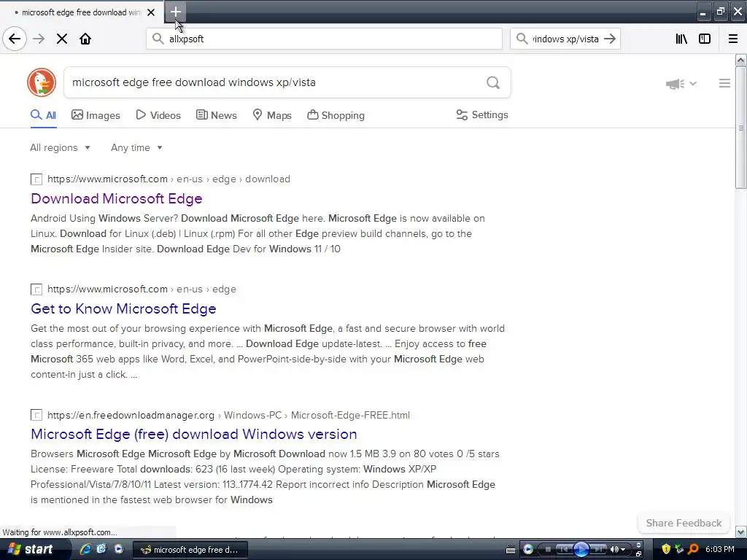Open the browser home page
The image size is (747, 560).
click(85, 39)
